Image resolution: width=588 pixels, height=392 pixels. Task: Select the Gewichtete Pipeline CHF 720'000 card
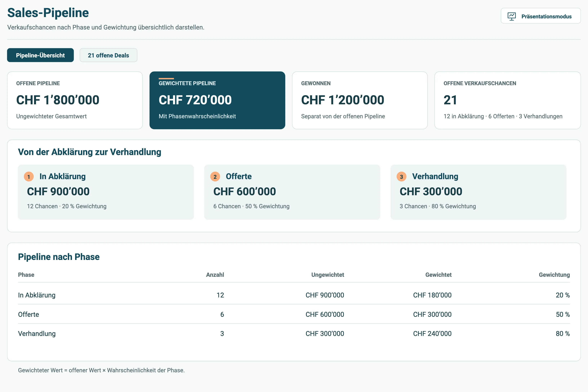(217, 100)
